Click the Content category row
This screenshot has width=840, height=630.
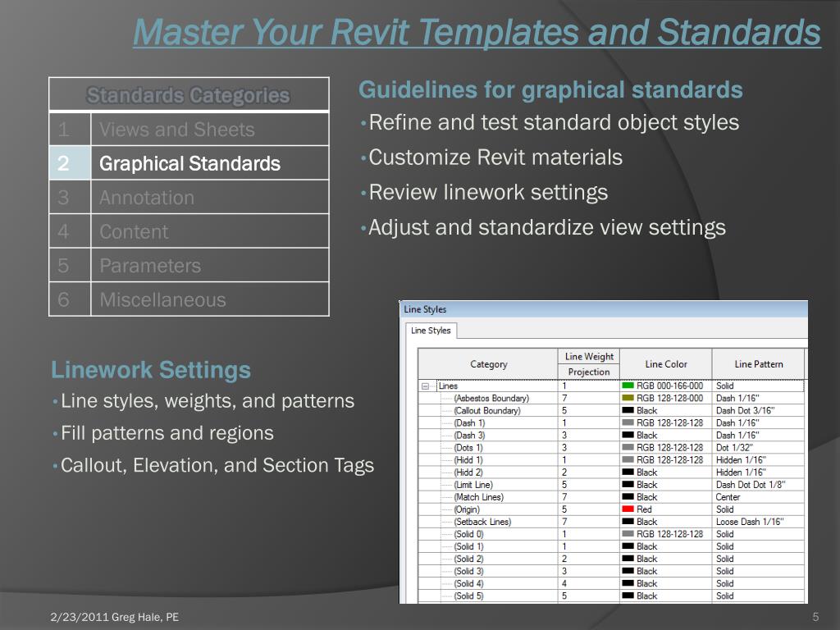189,231
